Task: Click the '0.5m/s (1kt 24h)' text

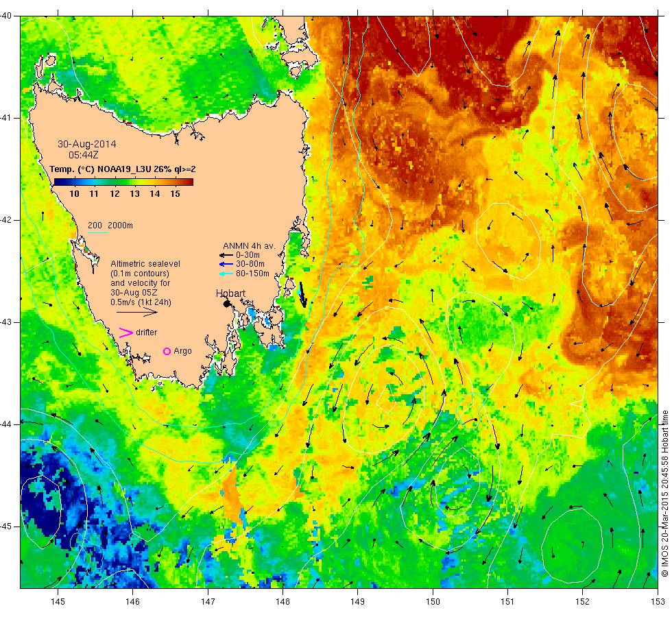Action: (141, 302)
